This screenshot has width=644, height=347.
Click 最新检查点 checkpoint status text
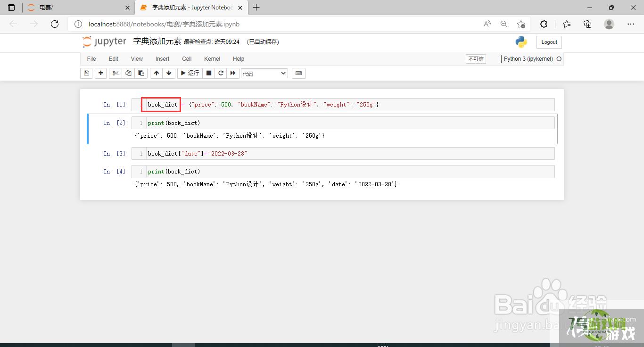coord(212,42)
